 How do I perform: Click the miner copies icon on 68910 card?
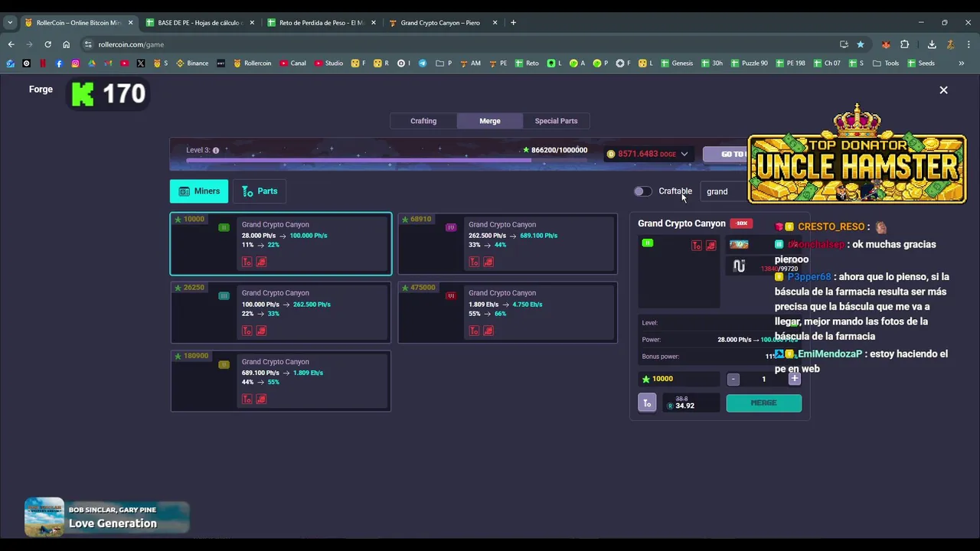click(488, 262)
